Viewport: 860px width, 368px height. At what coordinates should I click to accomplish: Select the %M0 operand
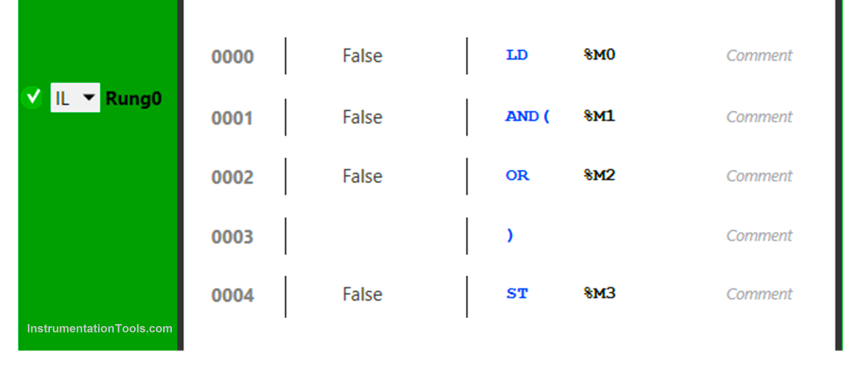click(x=599, y=54)
